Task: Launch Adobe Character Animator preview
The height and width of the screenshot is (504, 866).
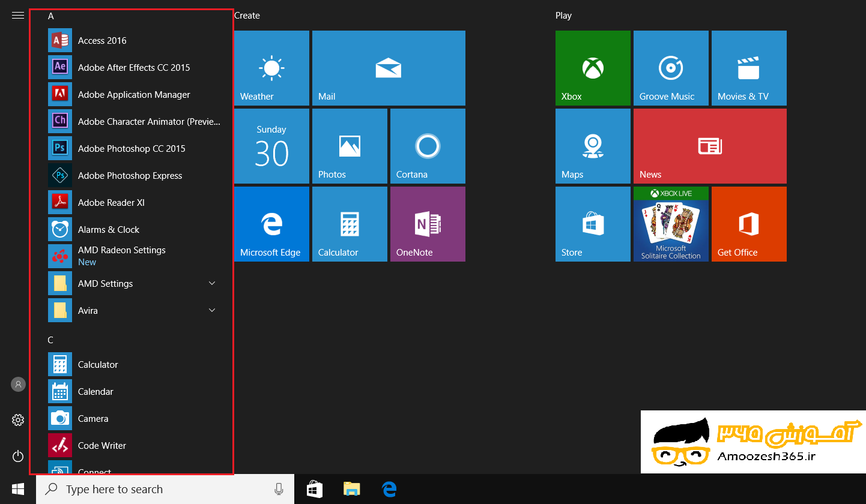Action: point(135,122)
